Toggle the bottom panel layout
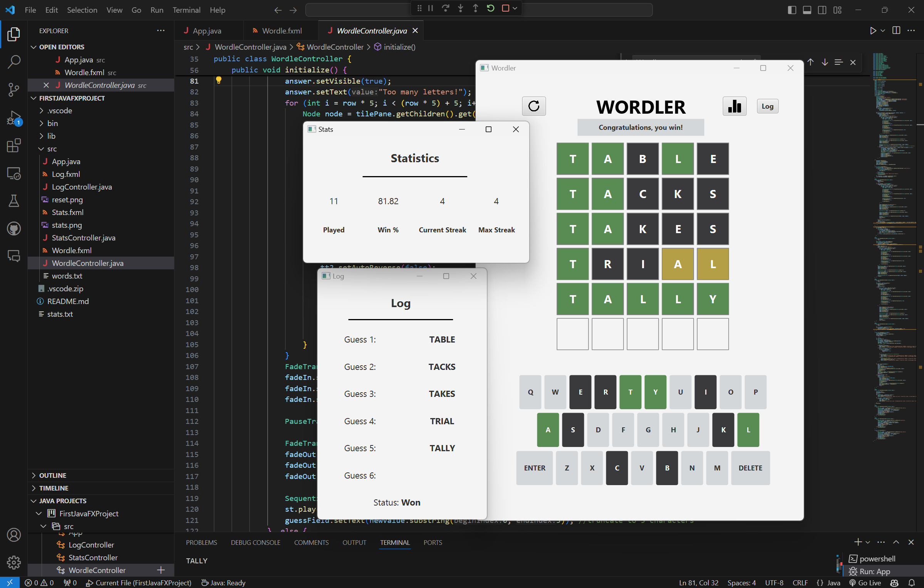 pos(807,10)
